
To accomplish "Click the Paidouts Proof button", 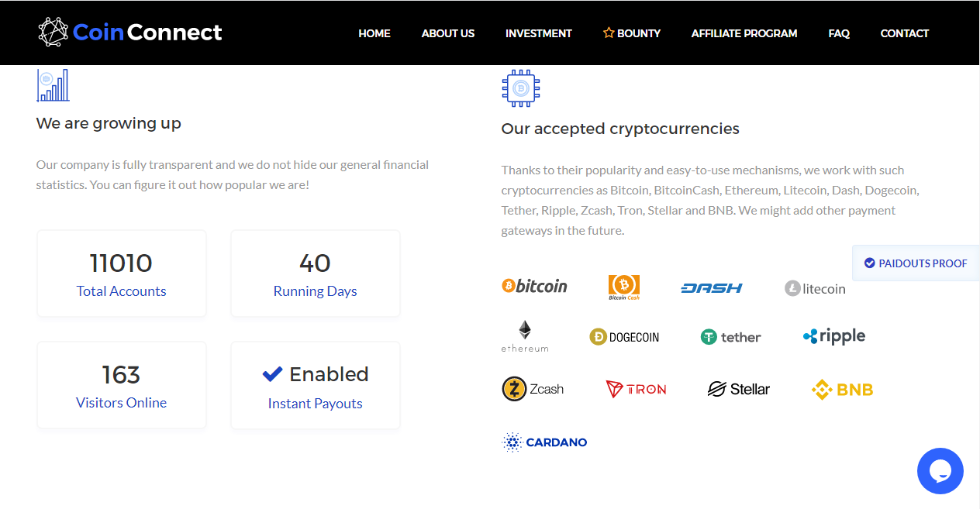I will coord(916,263).
